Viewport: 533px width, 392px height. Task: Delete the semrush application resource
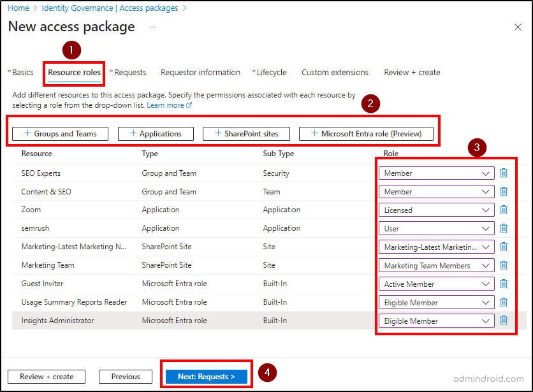tap(504, 228)
